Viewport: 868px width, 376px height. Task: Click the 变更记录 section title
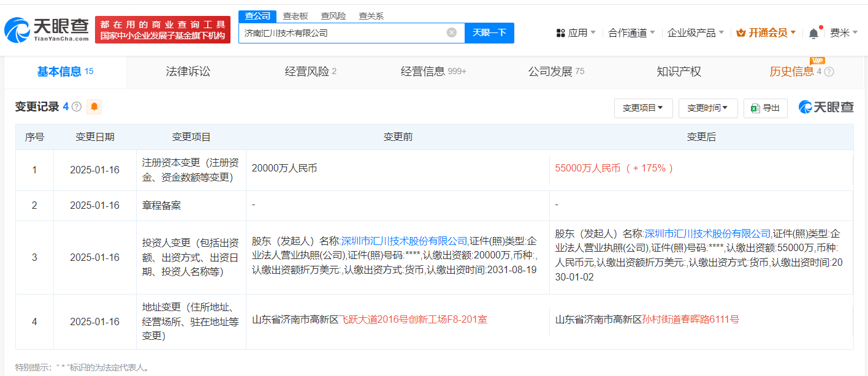pos(37,107)
